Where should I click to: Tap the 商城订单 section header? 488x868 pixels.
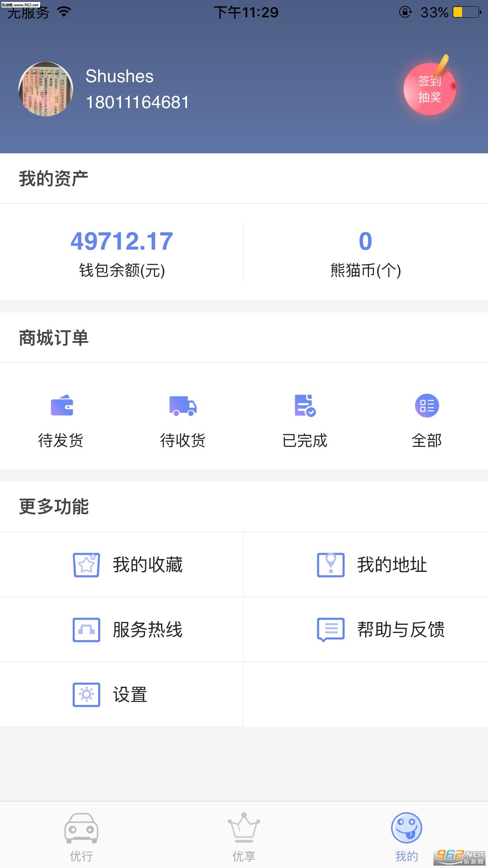click(x=53, y=338)
